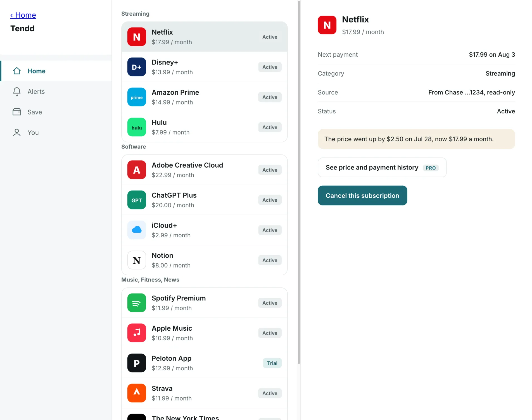Screen dimensions: 532x420
Task: Click the Home house icon in sidebar
Action: [17, 71]
